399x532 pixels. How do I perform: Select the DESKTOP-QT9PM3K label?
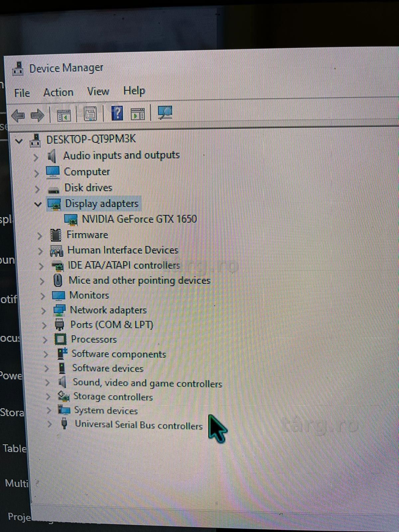(x=91, y=139)
